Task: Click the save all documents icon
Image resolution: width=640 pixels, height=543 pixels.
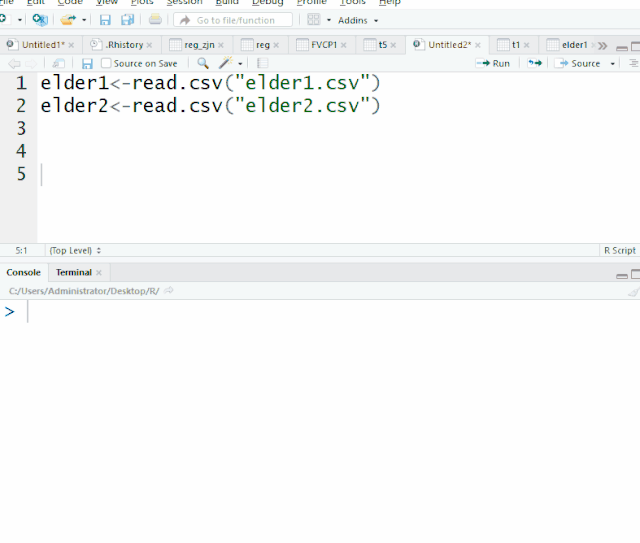Action: 127,20
